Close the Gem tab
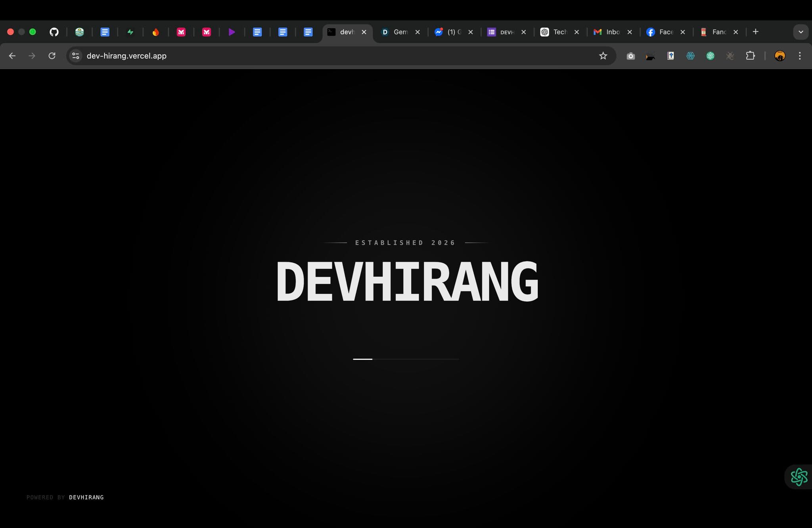The width and height of the screenshot is (812, 528). pos(417,32)
